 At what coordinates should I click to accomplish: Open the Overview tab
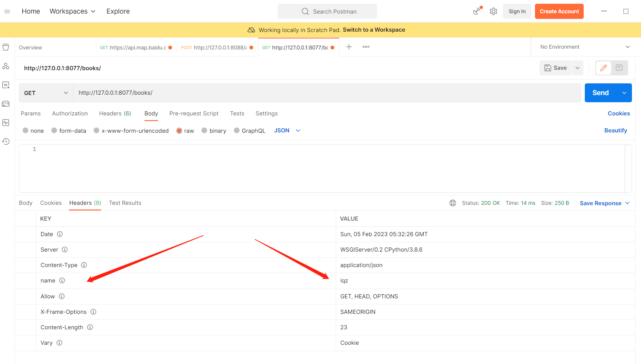(x=31, y=48)
